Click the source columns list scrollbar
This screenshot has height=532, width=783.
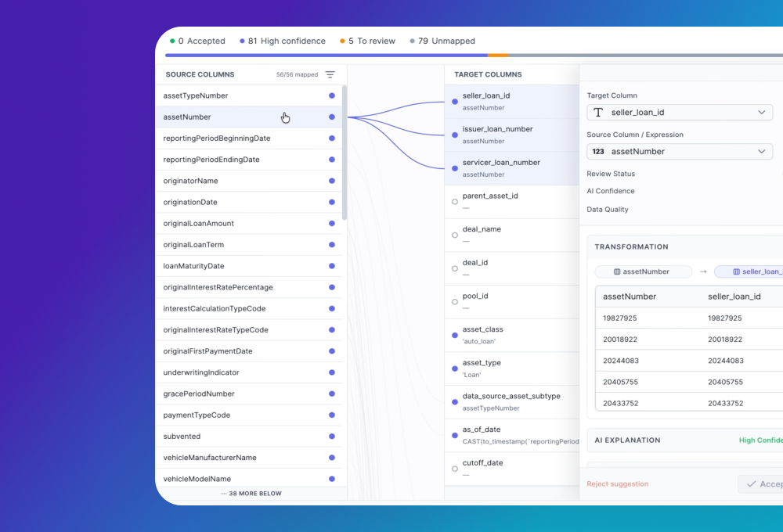point(344,153)
